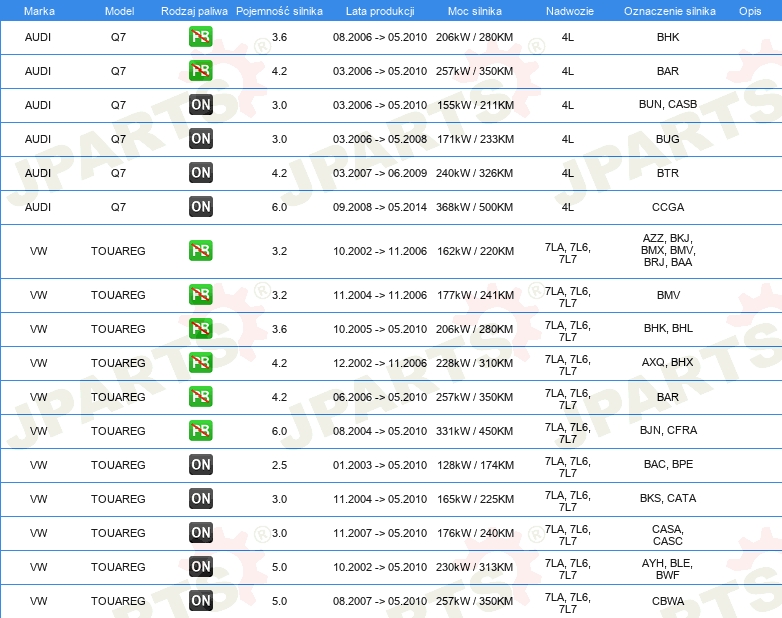Click production years 10.2002 -> 11.2006
This screenshot has height=618, width=782.
[380, 251]
